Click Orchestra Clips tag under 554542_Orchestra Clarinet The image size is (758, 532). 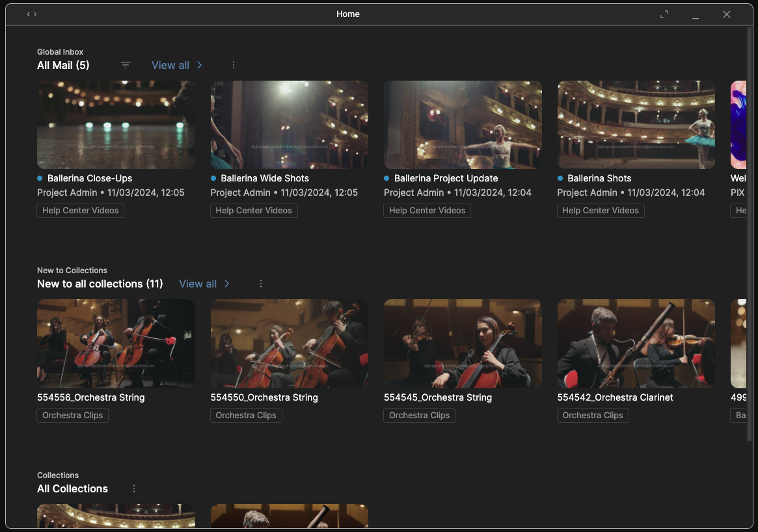point(593,416)
